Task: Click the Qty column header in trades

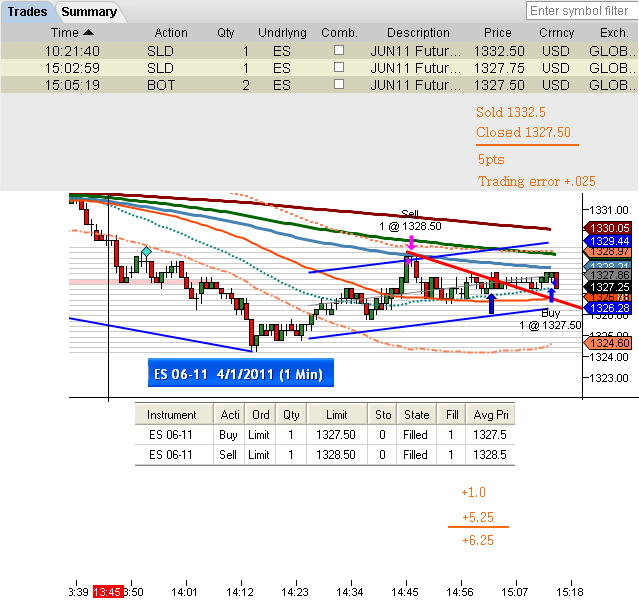Action: click(225, 33)
